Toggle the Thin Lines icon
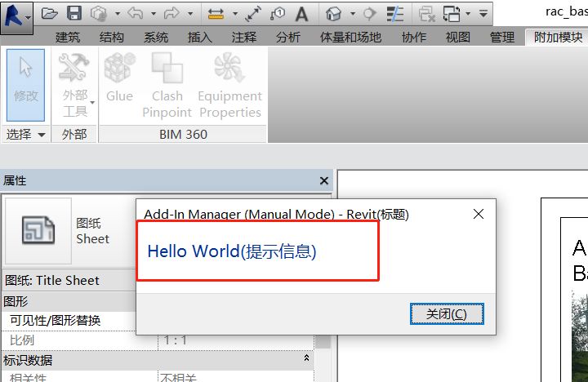The image size is (588, 382). tap(395, 14)
